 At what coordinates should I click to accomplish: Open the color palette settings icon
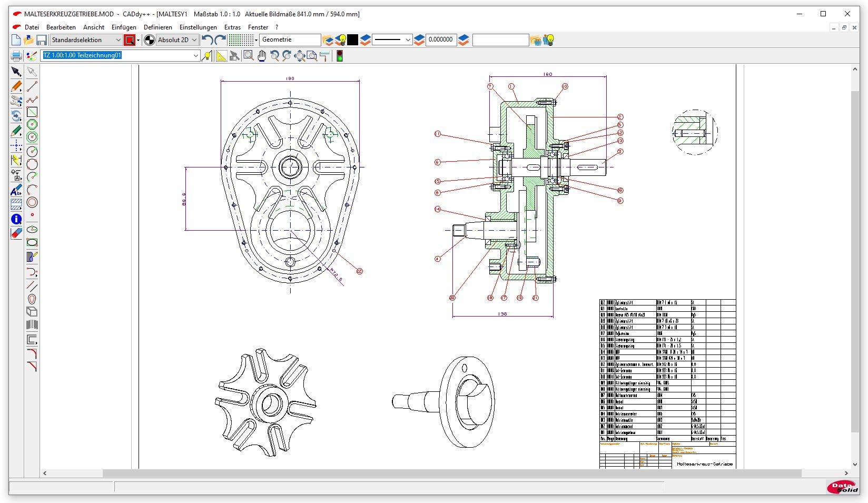[x=32, y=56]
